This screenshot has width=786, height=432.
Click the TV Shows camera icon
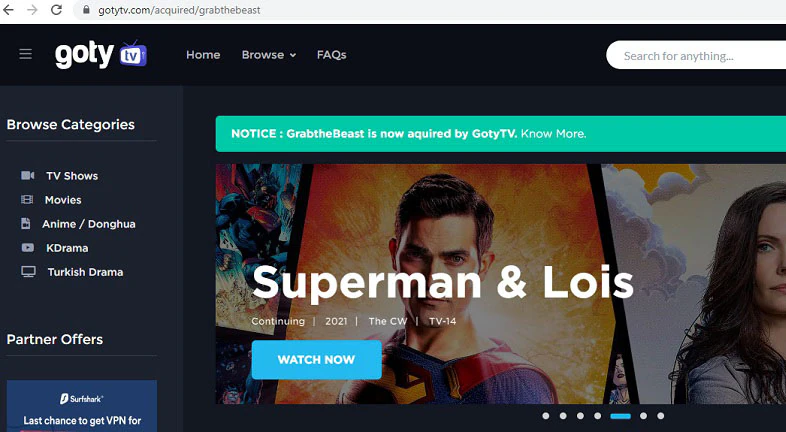pos(28,175)
